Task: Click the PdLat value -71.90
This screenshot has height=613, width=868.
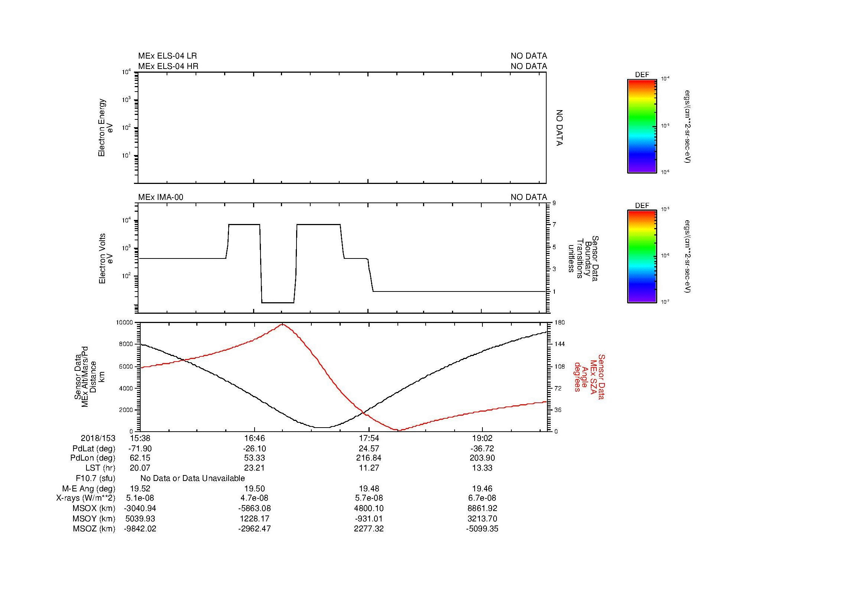Action: coord(140,449)
